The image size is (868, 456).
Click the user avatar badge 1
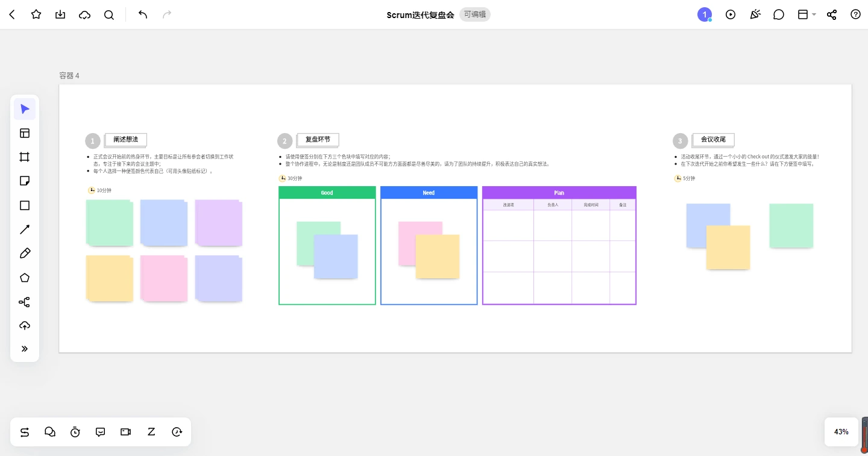point(705,14)
